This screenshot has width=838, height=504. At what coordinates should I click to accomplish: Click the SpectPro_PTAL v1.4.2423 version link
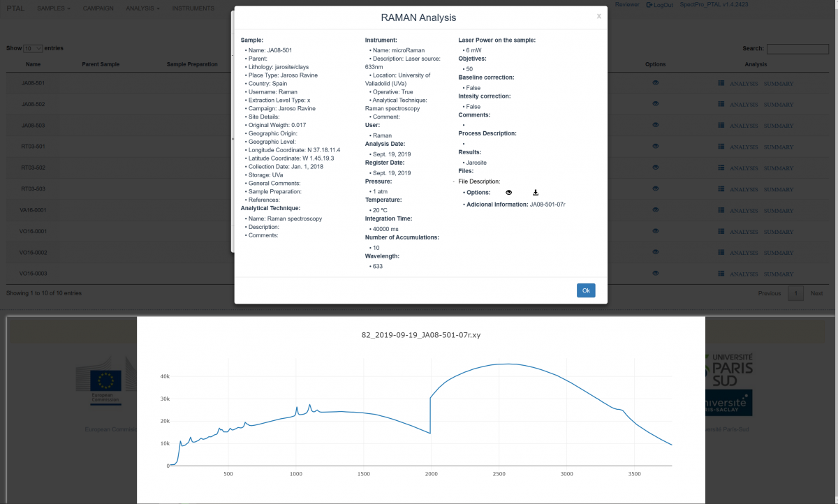coord(714,5)
